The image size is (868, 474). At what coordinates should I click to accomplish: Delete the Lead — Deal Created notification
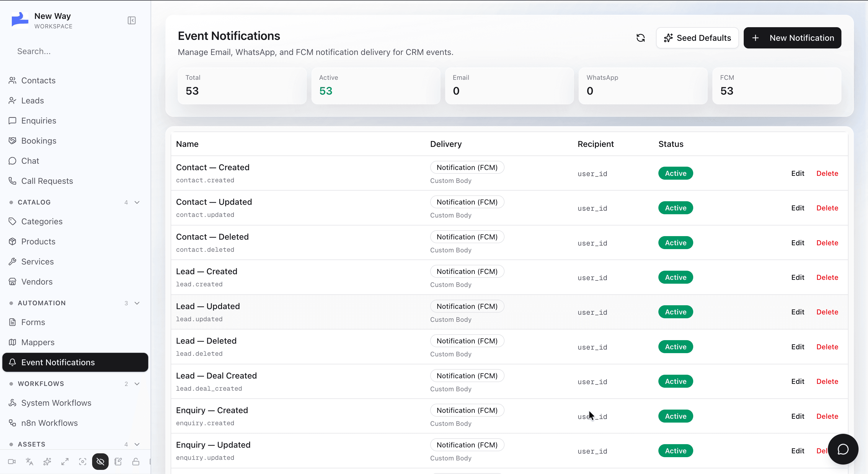[827, 382]
